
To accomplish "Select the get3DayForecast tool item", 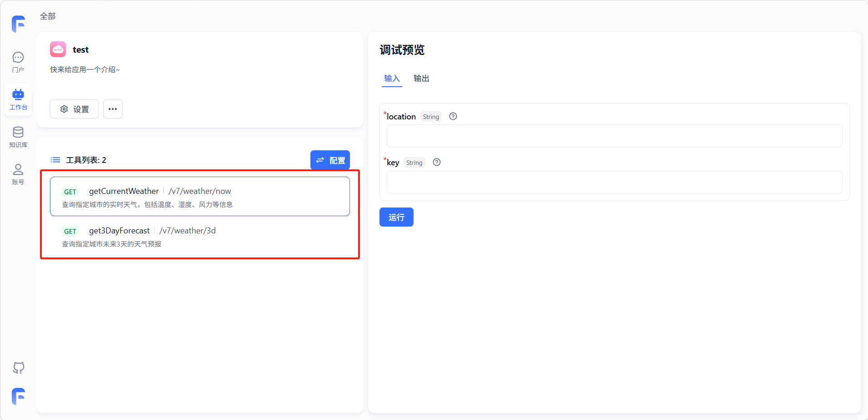I will 200,237.
